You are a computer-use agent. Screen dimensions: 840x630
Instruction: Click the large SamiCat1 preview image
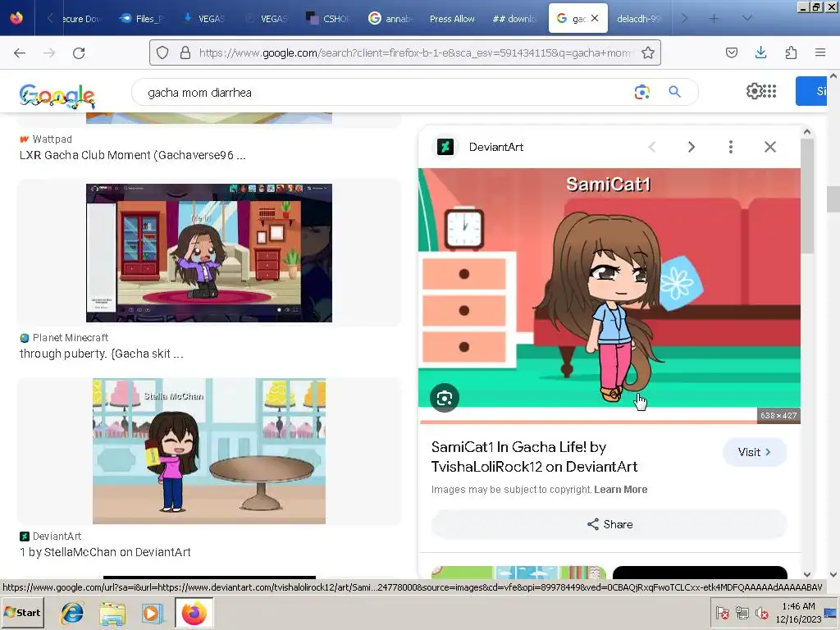[609, 295]
